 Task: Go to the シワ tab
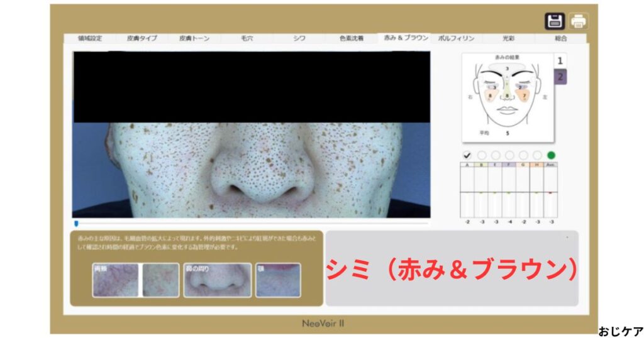pos(299,38)
